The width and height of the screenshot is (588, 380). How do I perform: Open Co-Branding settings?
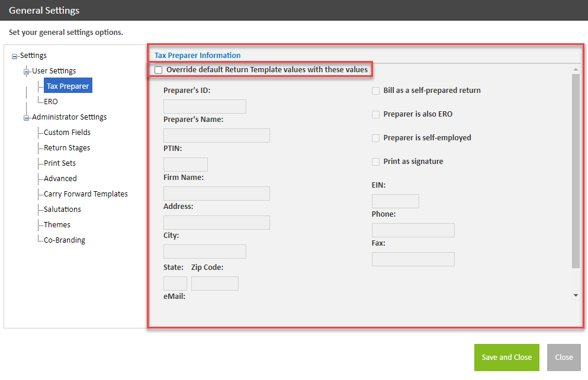coord(64,240)
